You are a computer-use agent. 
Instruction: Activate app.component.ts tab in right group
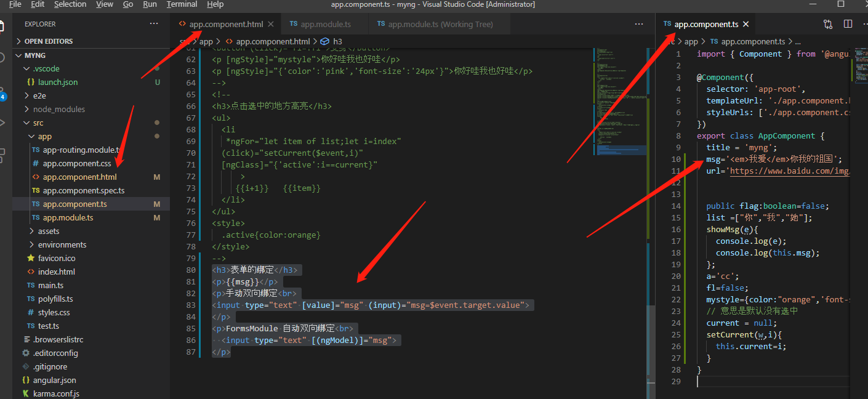coord(705,24)
